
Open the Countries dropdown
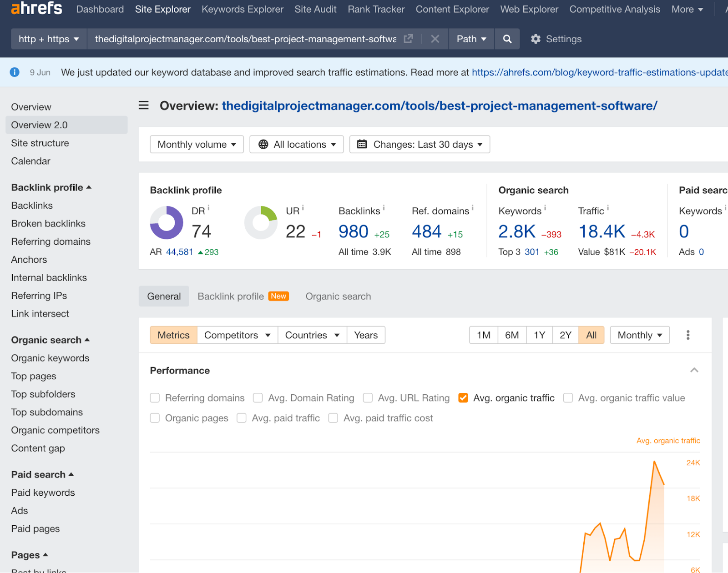pos(312,335)
